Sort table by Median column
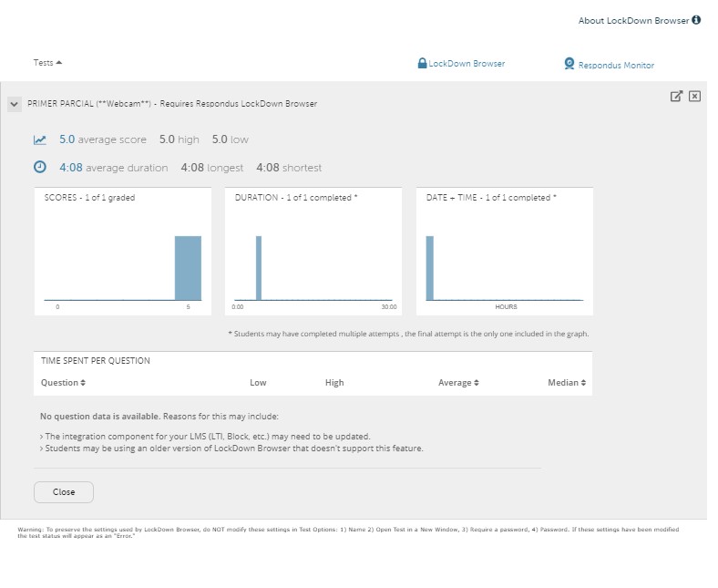718x588 pixels. [567, 383]
